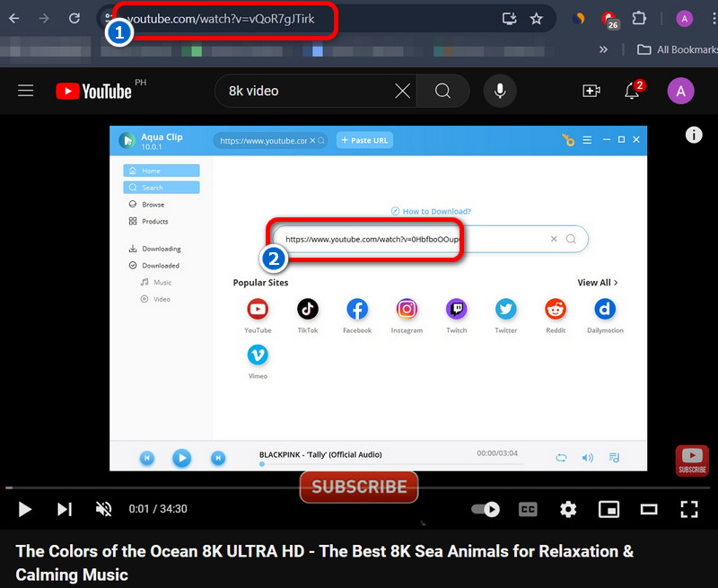Click YouTube search magnifier button
718x588 pixels.
pos(442,91)
